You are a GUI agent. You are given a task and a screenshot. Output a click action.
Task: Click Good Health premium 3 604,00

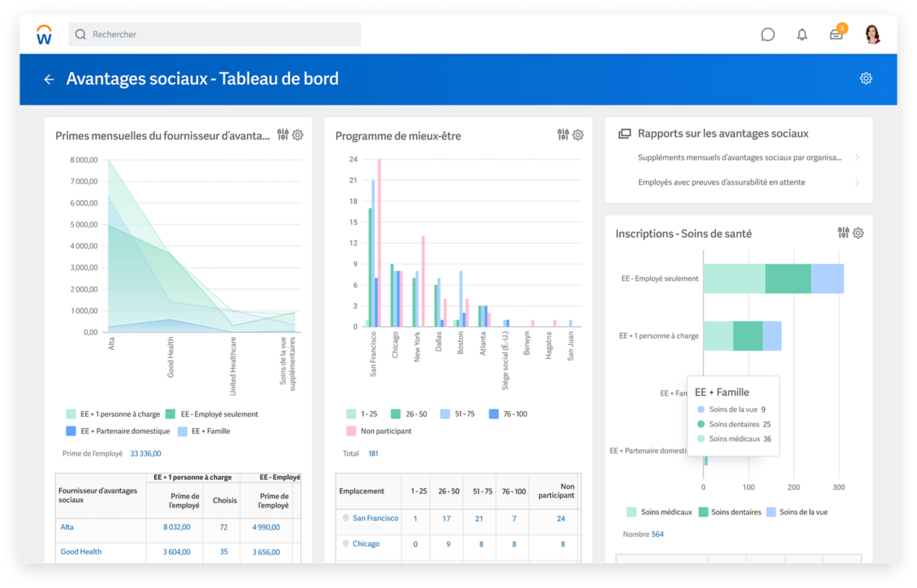coord(177,552)
